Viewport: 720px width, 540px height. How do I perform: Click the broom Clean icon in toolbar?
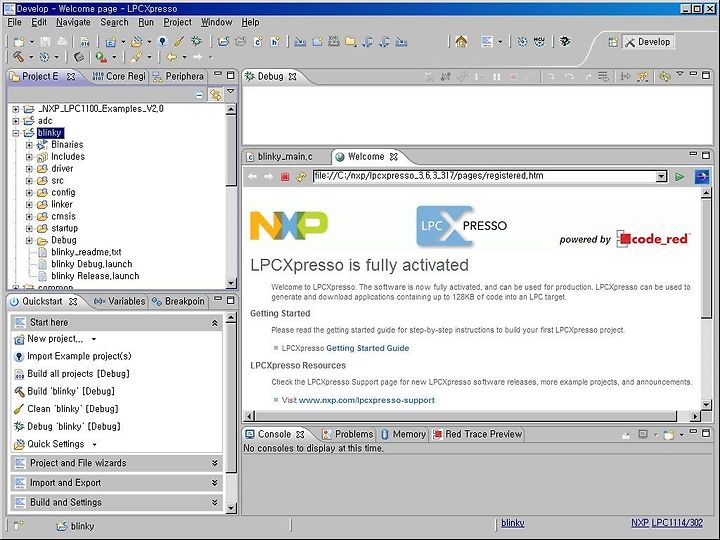click(179, 42)
